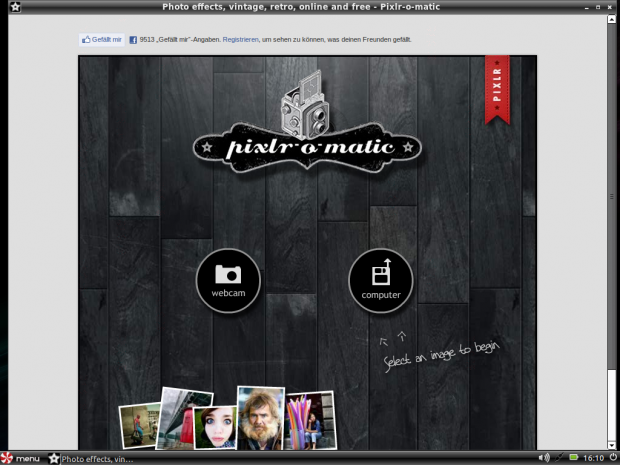Viewport: 620px width, 465px height.
Task: Click the pixlr-o-matic title logo
Action: pyautogui.click(x=306, y=146)
